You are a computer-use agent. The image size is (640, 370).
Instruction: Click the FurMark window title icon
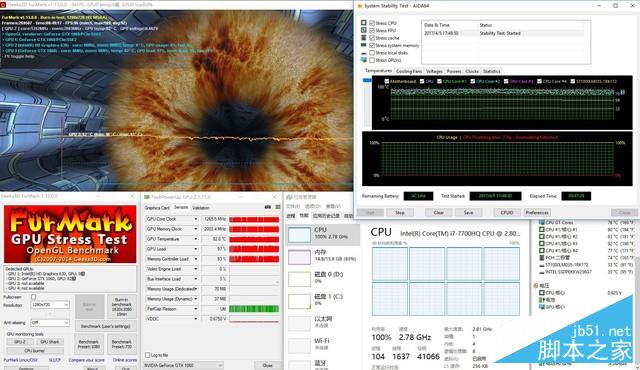(3, 4)
